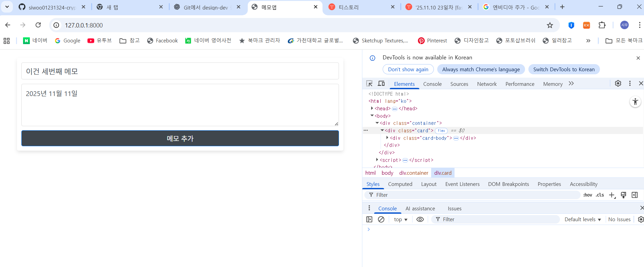Open the Computed styles tab
The height and width of the screenshot is (267, 644).
(x=400, y=184)
